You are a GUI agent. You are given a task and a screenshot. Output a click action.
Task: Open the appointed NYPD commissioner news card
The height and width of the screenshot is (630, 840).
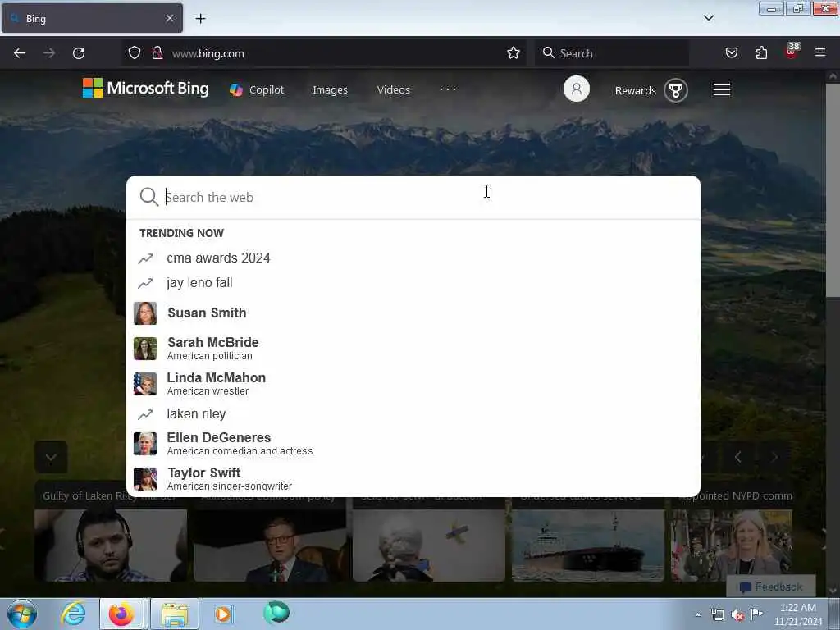(732, 546)
